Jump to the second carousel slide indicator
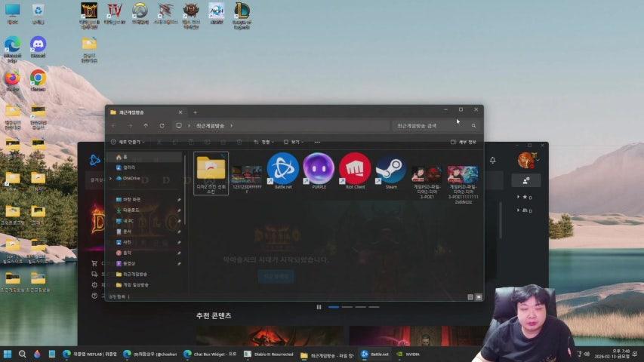 347,307
